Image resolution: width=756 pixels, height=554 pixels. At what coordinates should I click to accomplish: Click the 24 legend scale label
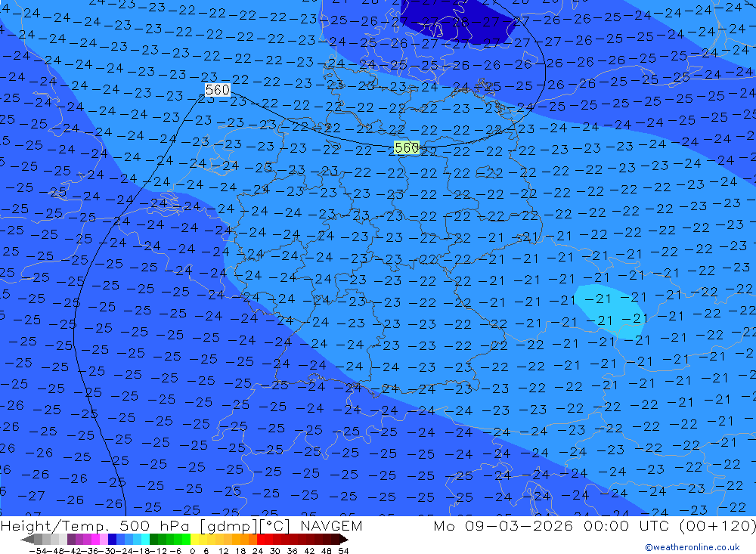pyautogui.click(x=258, y=551)
